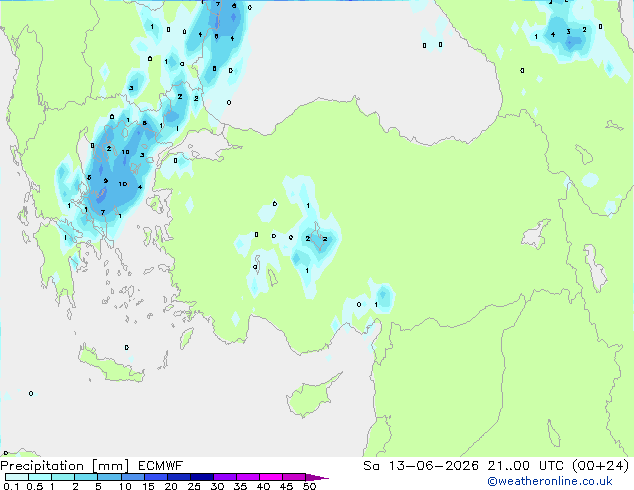Image resolution: width=634 pixels, height=490 pixels.
Task: Select the 45 to 50 mm legend swatch
Action: click(x=294, y=477)
